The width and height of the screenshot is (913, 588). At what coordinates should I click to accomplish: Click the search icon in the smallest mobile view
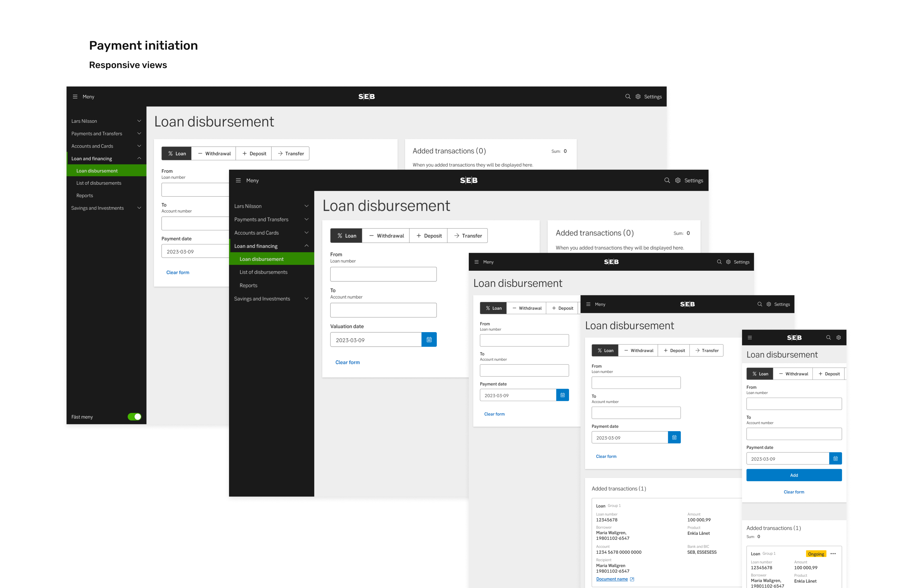click(x=828, y=337)
